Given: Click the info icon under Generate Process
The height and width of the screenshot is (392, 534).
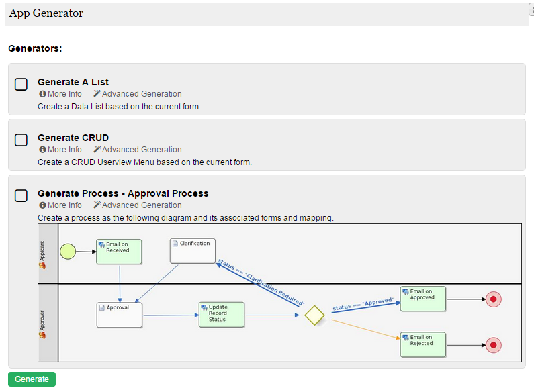Looking at the screenshot, I should 42,205.
